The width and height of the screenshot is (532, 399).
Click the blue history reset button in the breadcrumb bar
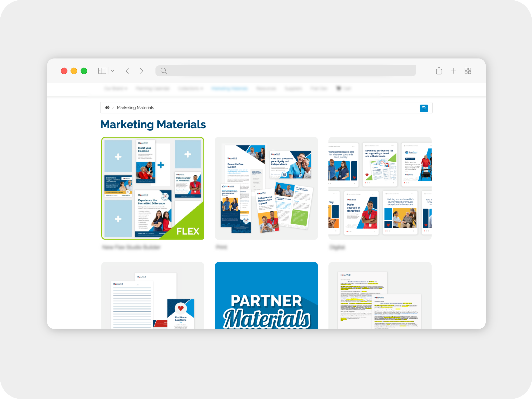424,108
